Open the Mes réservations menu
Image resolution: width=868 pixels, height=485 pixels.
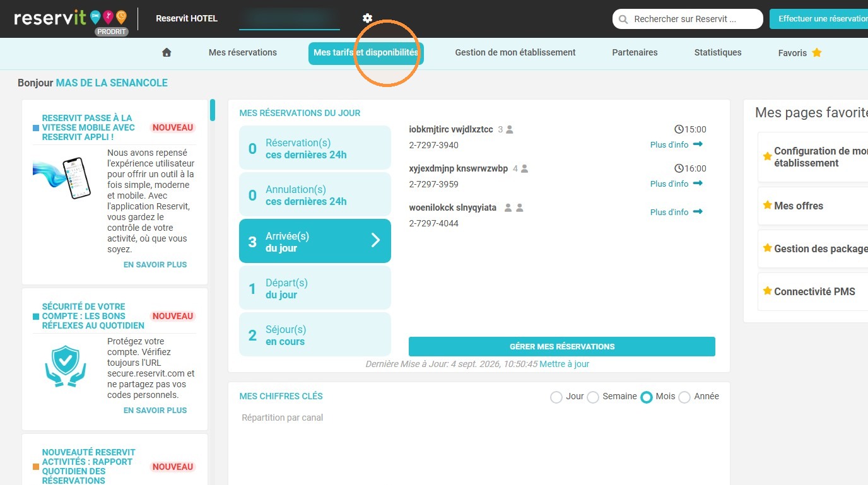point(243,53)
